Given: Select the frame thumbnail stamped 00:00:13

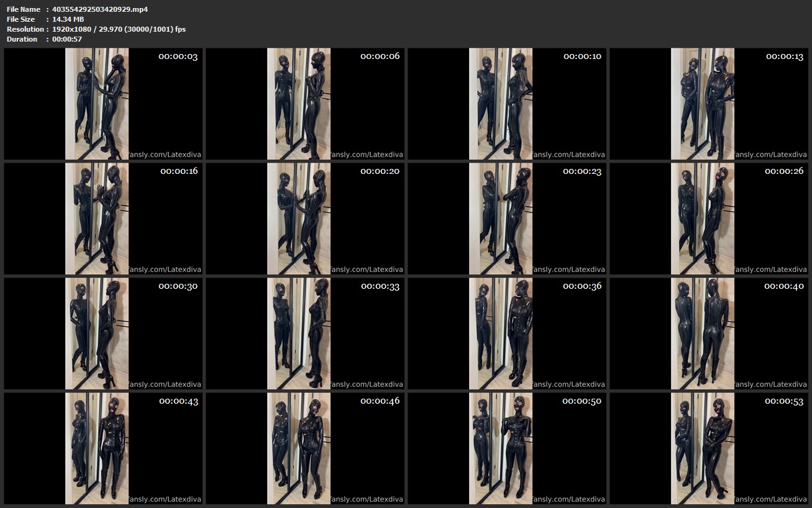Looking at the screenshot, I should (x=709, y=104).
